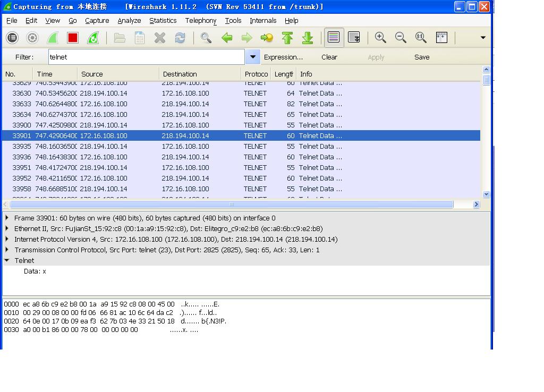Clear the display filter

tap(329, 57)
